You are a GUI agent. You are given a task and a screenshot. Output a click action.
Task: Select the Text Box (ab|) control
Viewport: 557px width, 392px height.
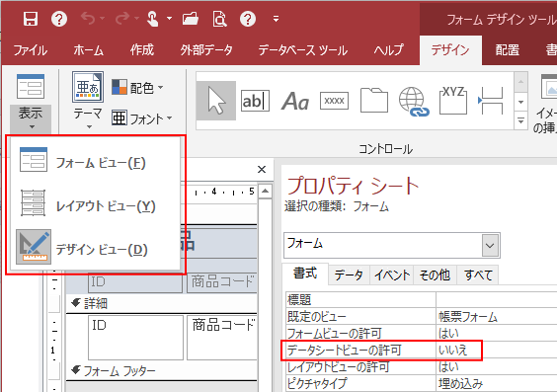click(x=255, y=101)
